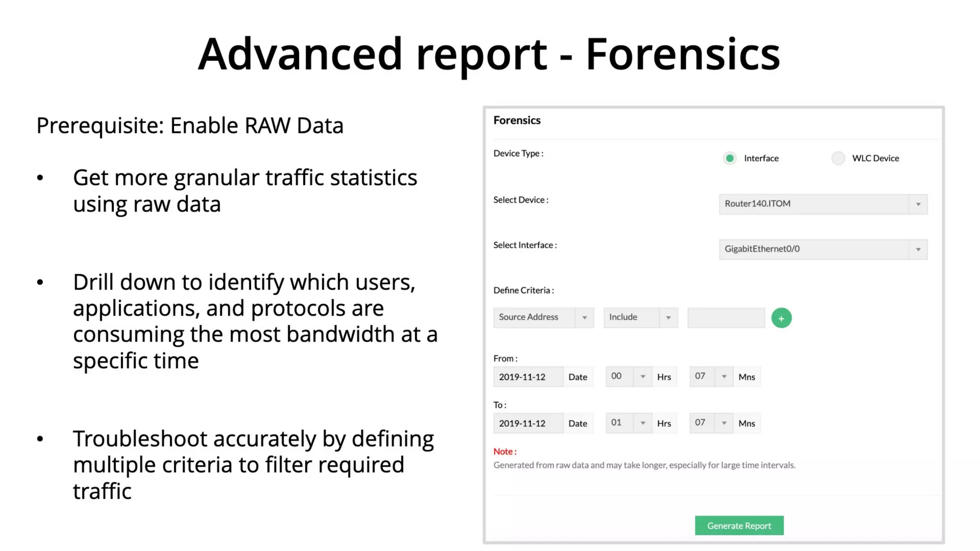Image resolution: width=980 pixels, height=551 pixels.
Task: Click the 'Generated from raw data' note text
Action: [x=644, y=465]
